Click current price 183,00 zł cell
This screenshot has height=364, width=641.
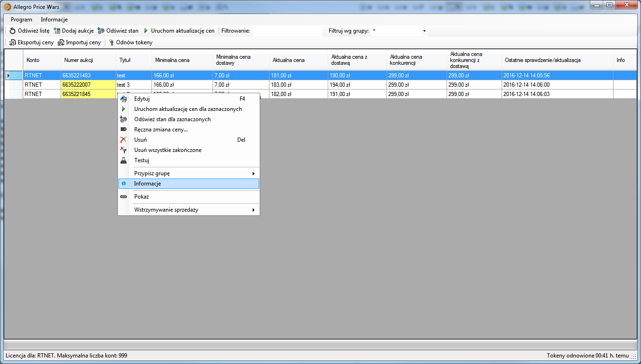click(298, 85)
